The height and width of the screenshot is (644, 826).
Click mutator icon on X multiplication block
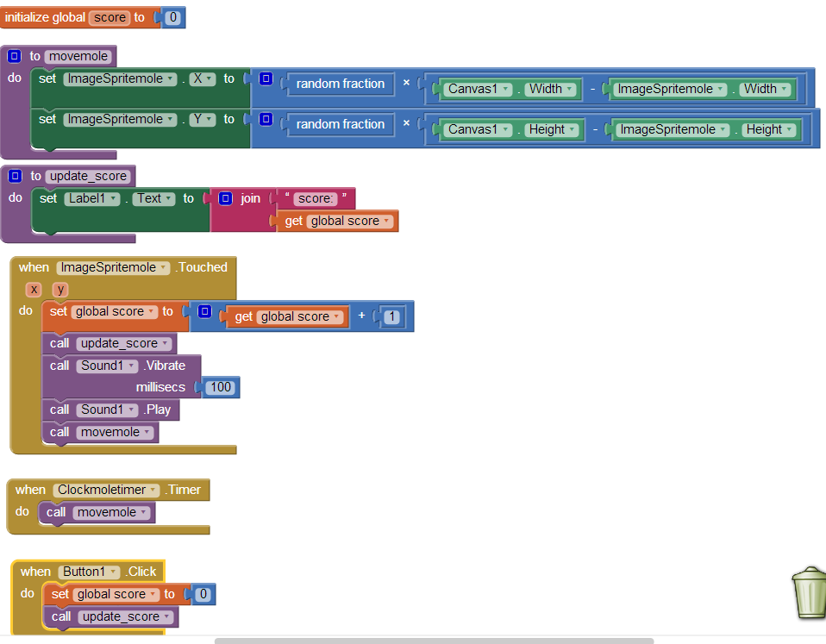tap(266, 79)
